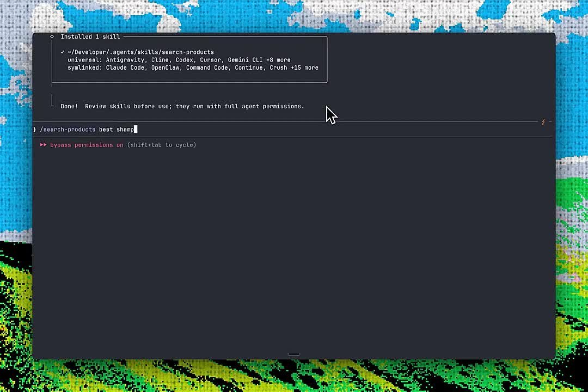
Task: Click the 'Installed 1 skill' box heading
Action: [x=90, y=37]
